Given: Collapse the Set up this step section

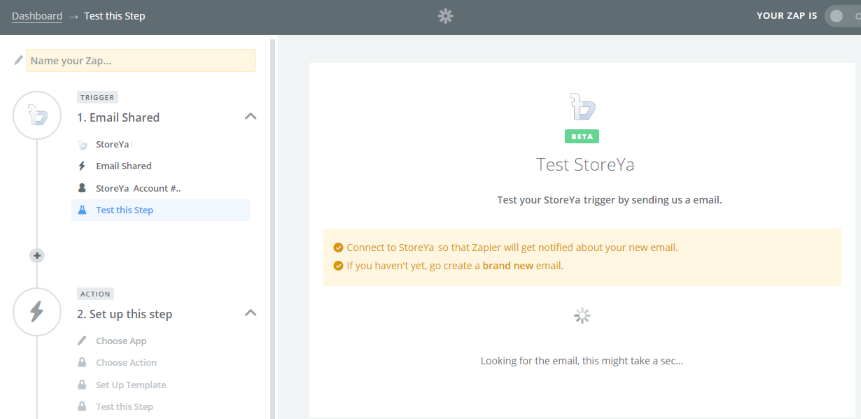Looking at the screenshot, I should (250, 313).
